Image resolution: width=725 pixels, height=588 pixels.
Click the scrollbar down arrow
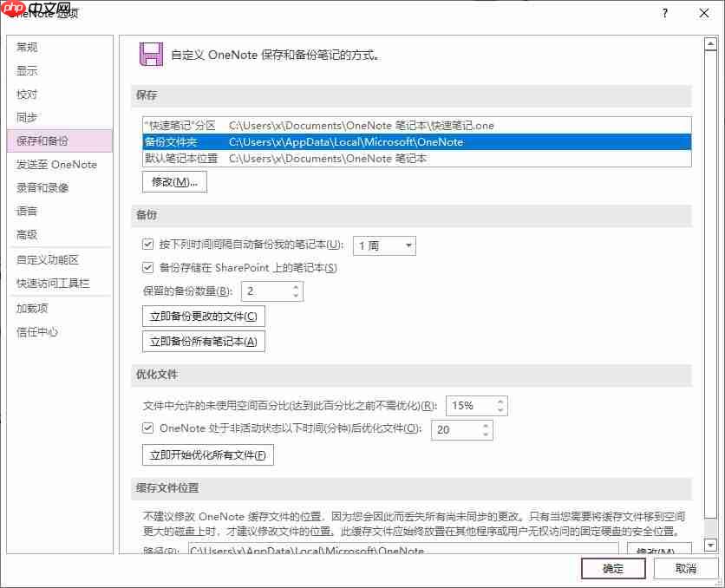[710, 545]
